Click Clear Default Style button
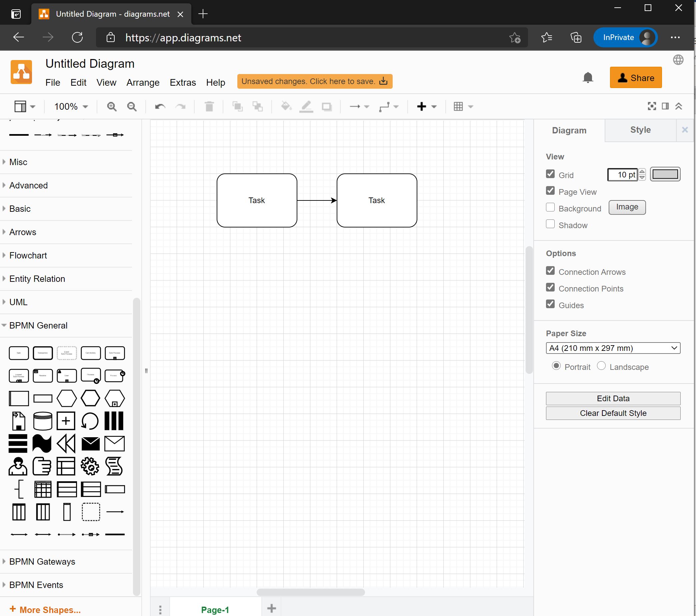This screenshot has width=696, height=616. 613,413
